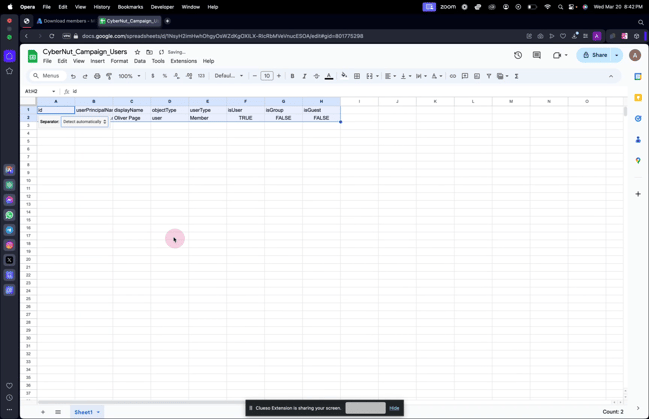Open the Extensions menu

(183, 61)
